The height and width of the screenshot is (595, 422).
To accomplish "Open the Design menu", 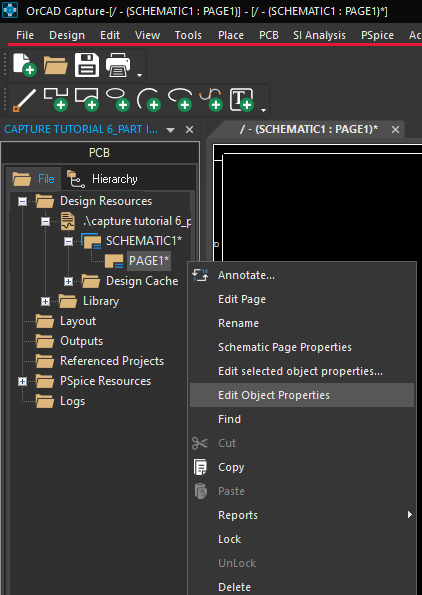I will coord(67,35).
